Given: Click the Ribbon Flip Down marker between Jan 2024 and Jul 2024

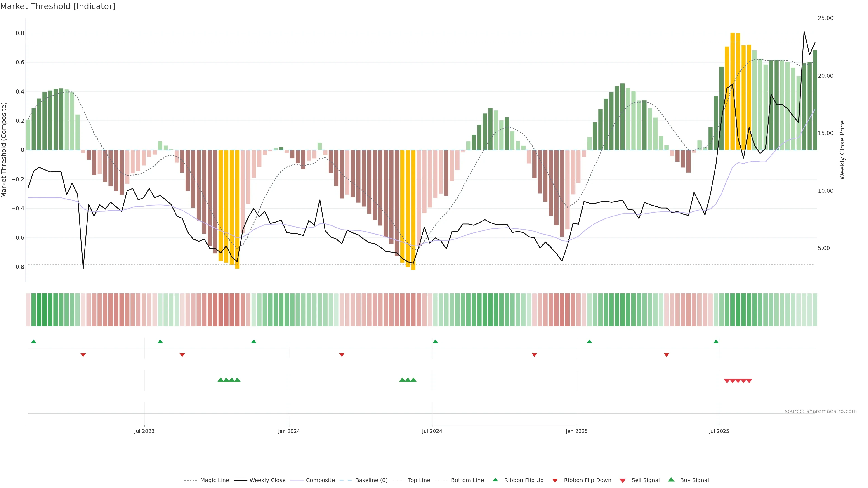Looking at the screenshot, I should click(342, 355).
